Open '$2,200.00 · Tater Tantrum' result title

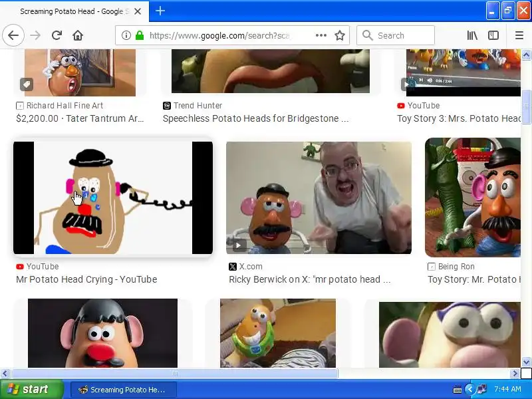coord(80,118)
